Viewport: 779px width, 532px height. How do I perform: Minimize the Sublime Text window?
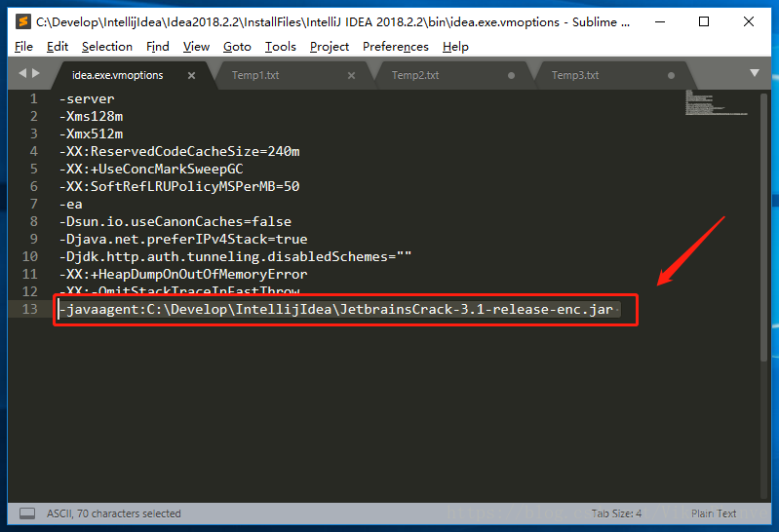pyautogui.click(x=660, y=21)
